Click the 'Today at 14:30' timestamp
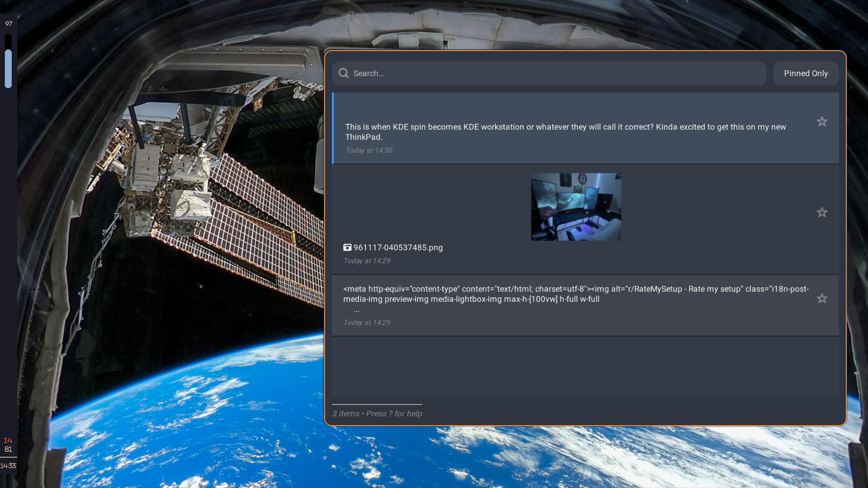Screen dimensions: 868x488 point(369,150)
